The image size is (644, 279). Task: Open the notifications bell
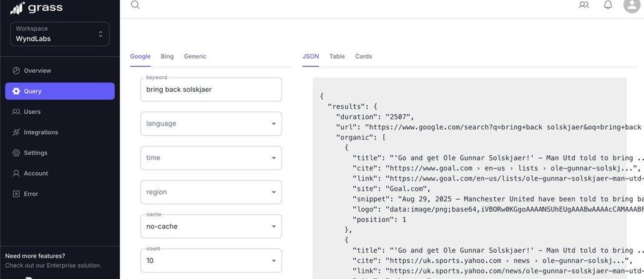[608, 5]
